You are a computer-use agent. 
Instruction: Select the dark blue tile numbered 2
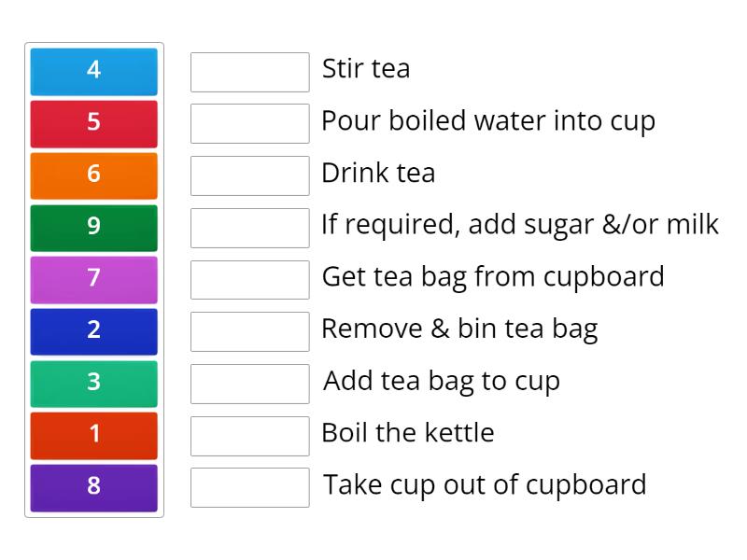[93, 331]
